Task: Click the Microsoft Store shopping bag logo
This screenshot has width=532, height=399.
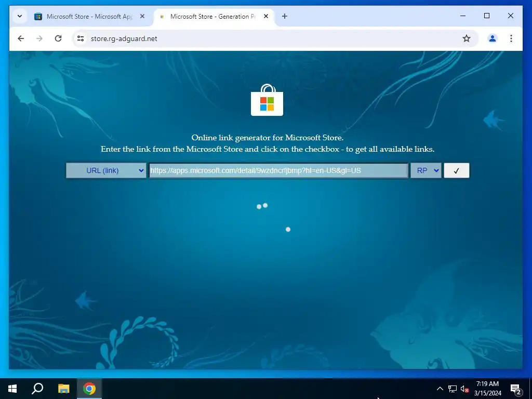Action: click(x=267, y=100)
